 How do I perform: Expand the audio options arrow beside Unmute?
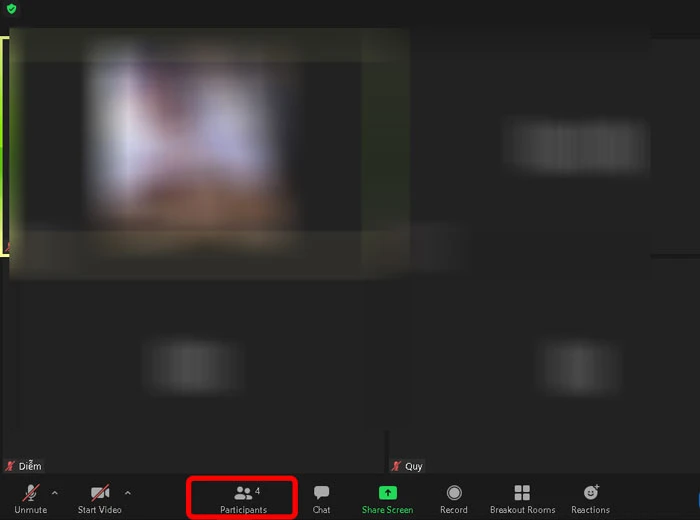click(54, 493)
